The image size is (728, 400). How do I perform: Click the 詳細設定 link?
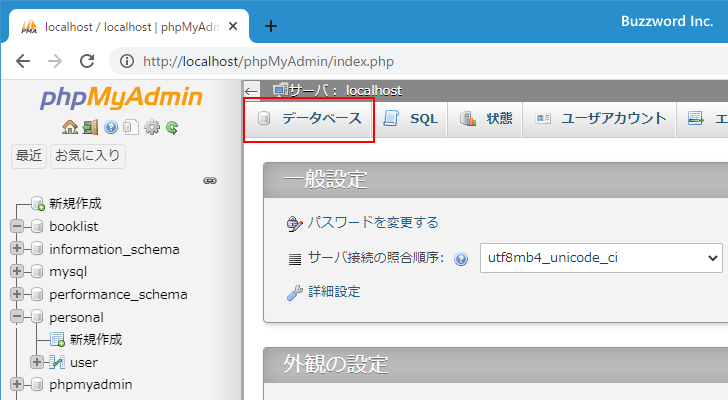pyautogui.click(x=334, y=292)
